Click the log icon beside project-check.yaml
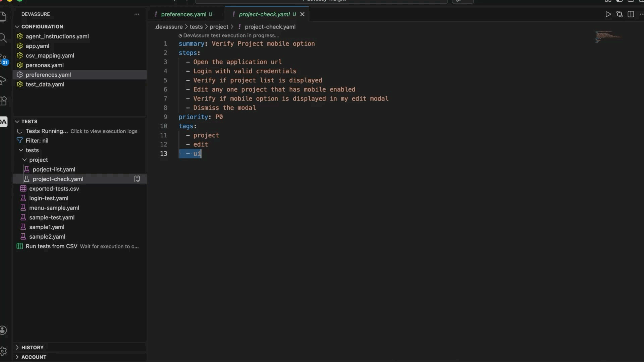This screenshot has height=362, width=644. pos(137,179)
